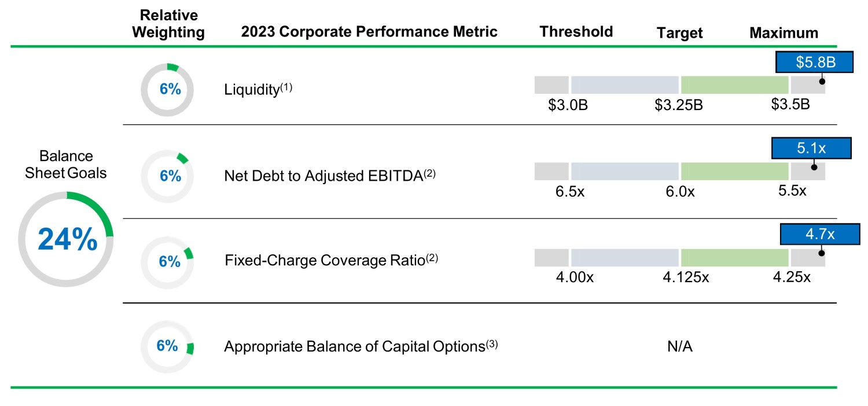Viewport: 868px width, 406px height.
Task: Click the 6% donut beside Liquidity
Action: pyautogui.click(x=167, y=90)
